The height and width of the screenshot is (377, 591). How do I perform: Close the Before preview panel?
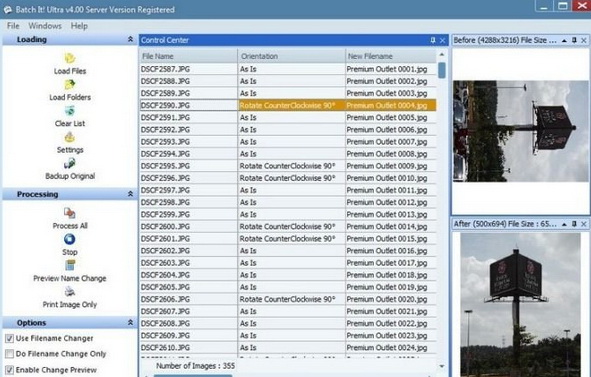[584, 40]
